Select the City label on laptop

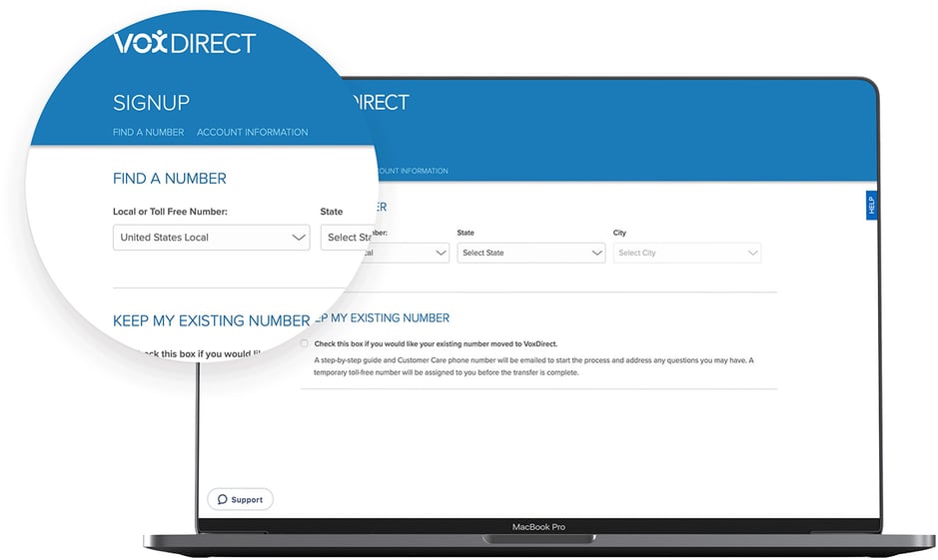(619, 233)
